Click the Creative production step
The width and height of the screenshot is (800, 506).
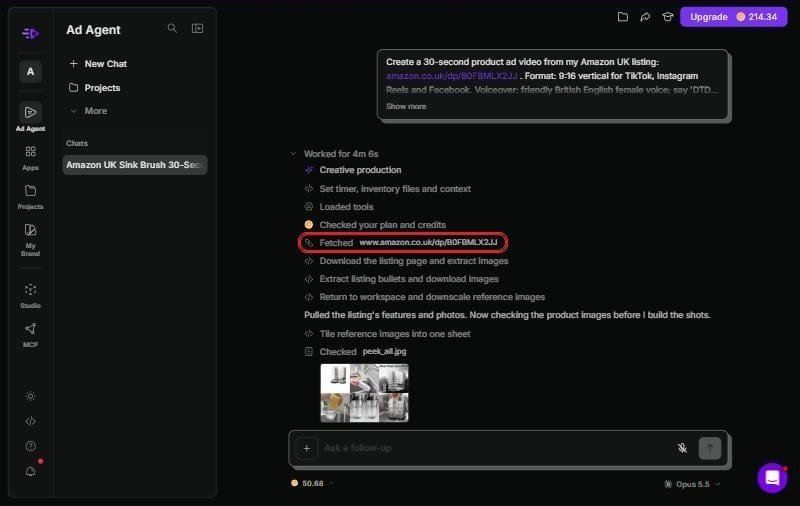pyautogui.click(x=353, y=170)
